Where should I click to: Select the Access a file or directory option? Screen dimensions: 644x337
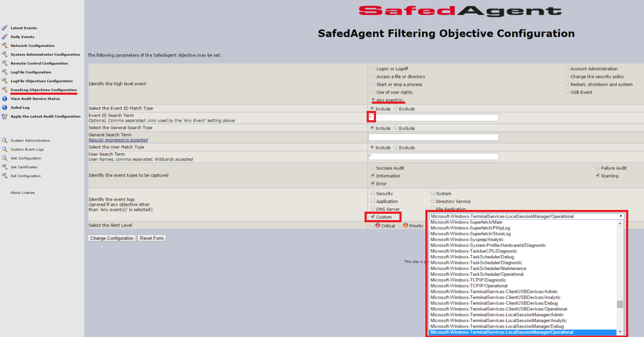(373, 76)
